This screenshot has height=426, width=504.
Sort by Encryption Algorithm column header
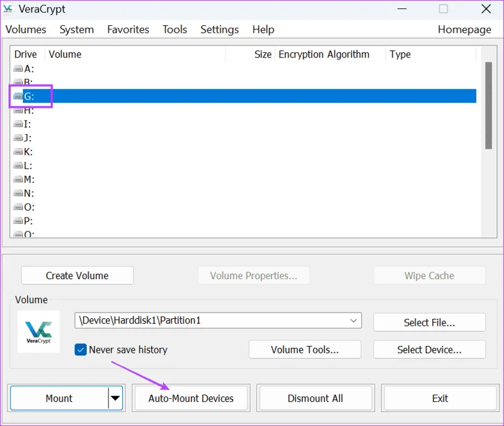[x=330, y=54]
